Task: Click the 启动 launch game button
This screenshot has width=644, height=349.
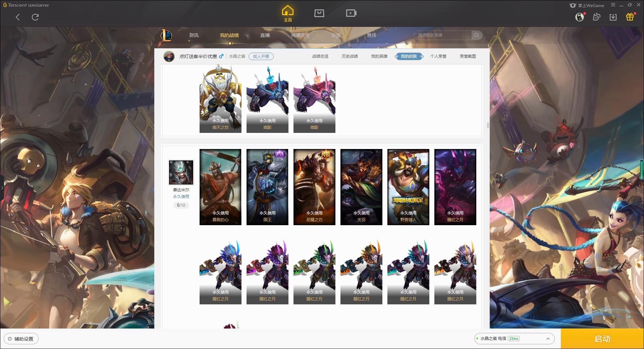Action: (602, 339)
